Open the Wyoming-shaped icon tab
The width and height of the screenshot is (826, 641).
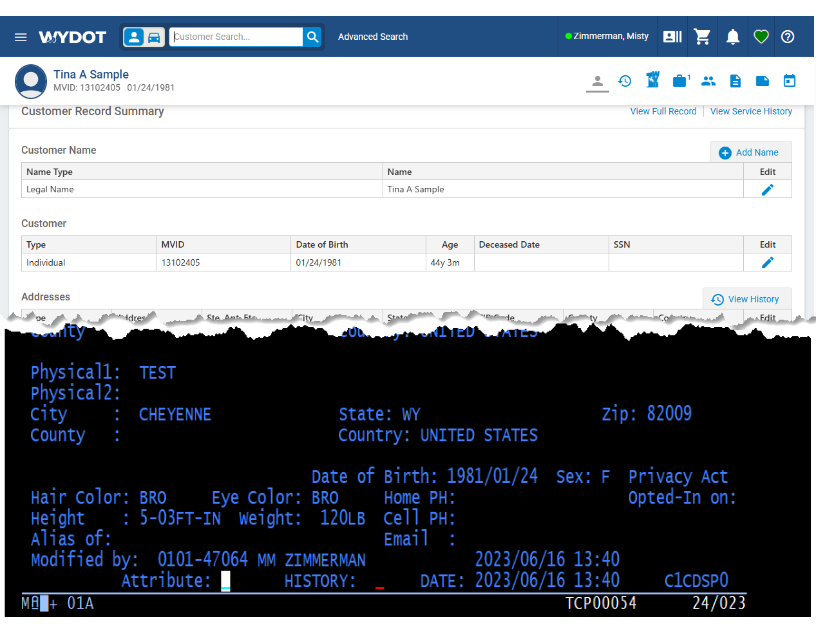[653, 81]
